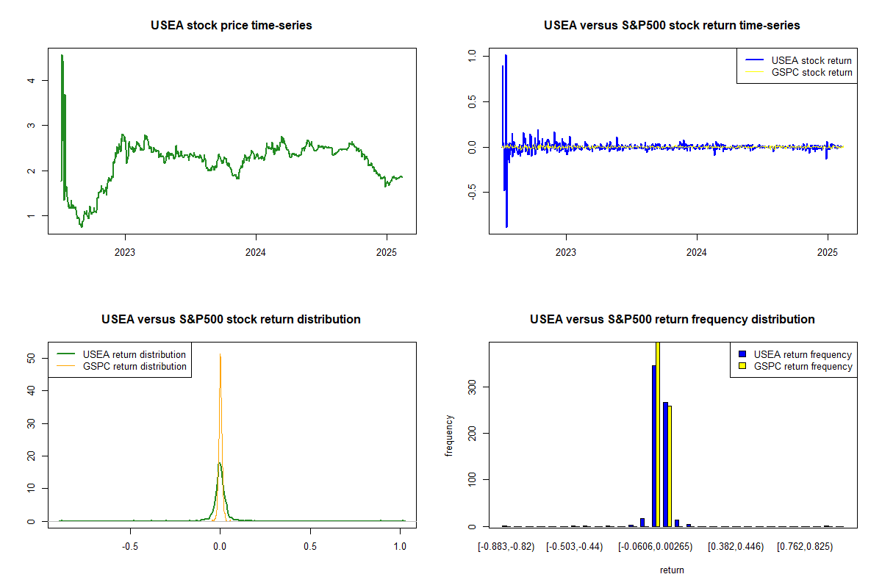Click the yellow square swatch for GSPC return frequency
The width and height of the screenshot is (882, 588).
click(x=743, y=366)
